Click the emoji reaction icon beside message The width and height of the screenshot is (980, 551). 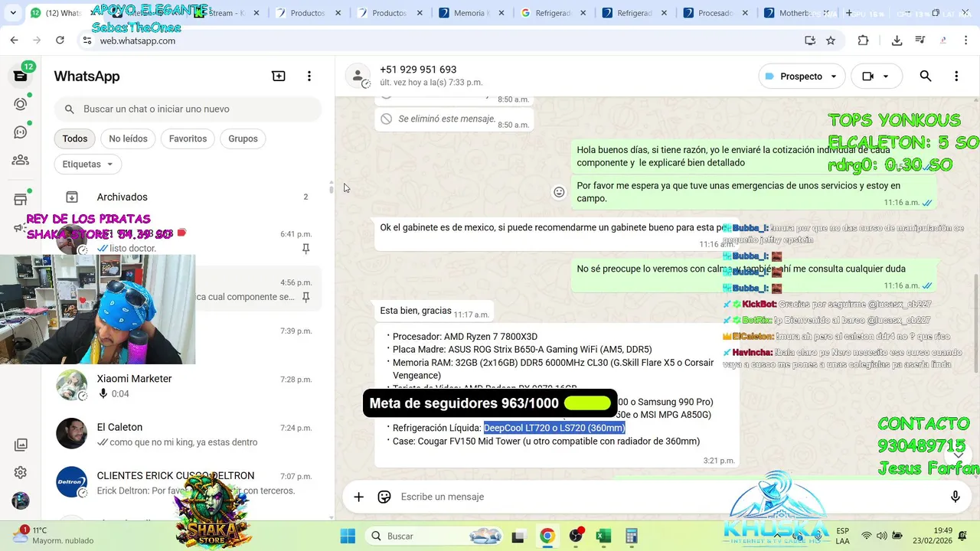pyautogui.click(x=559, y=192)
